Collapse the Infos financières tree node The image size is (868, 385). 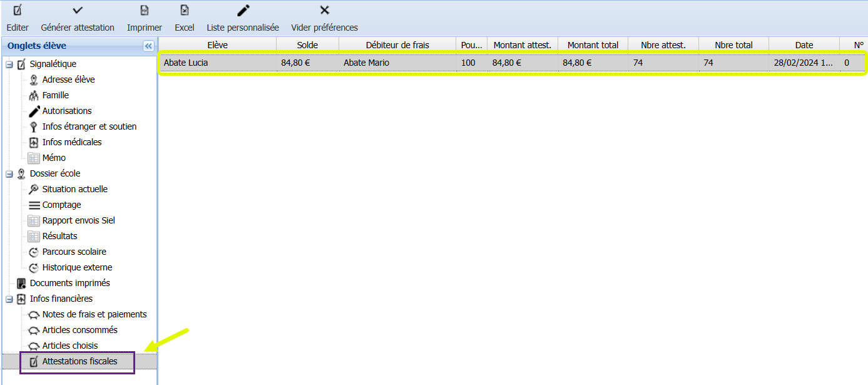click(x=9, y=299)
